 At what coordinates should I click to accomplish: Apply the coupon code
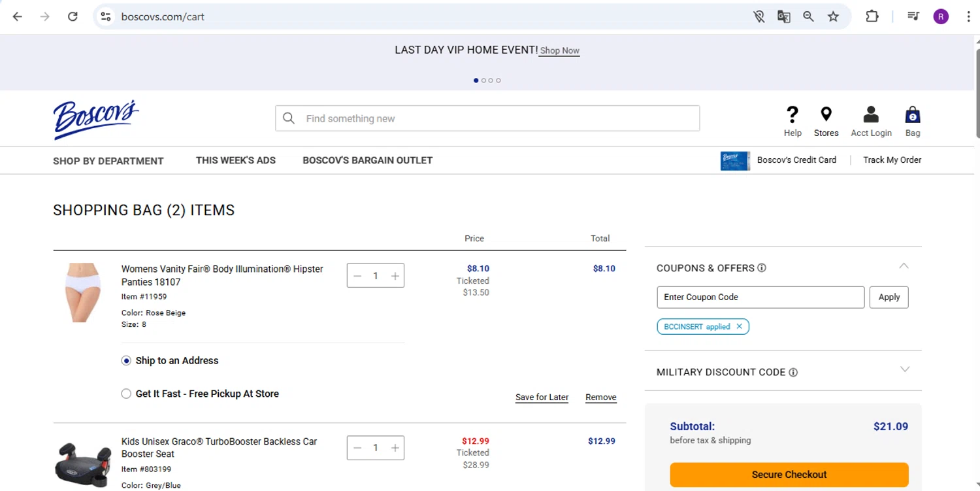889,297
